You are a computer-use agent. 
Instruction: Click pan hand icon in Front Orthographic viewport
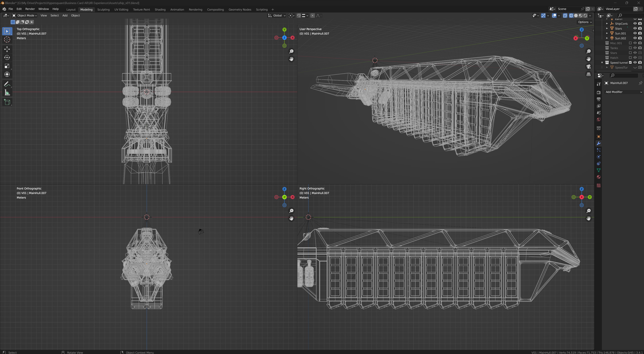click(x=291, y=218)
